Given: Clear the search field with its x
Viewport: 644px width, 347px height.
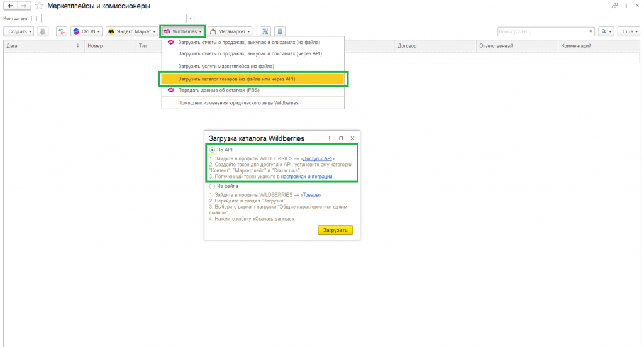Looking at the screenshot, I should 591,31.
